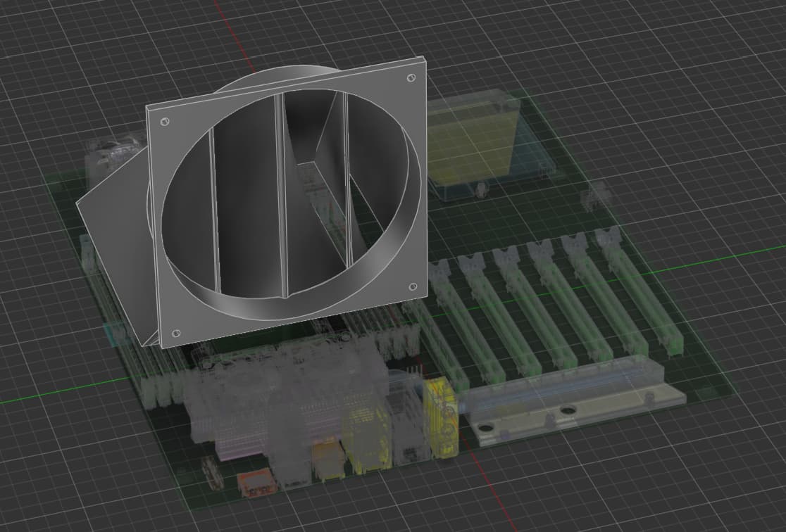Click the top-left screw hole of fan frame
The height and width of the screenshot is (532, 786).
coord(164,122)
